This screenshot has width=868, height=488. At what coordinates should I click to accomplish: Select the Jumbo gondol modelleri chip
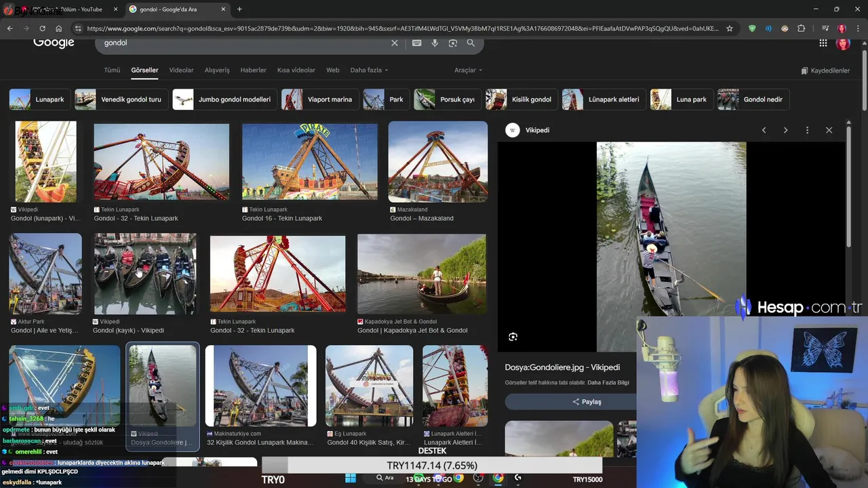[x=224, y=100]
